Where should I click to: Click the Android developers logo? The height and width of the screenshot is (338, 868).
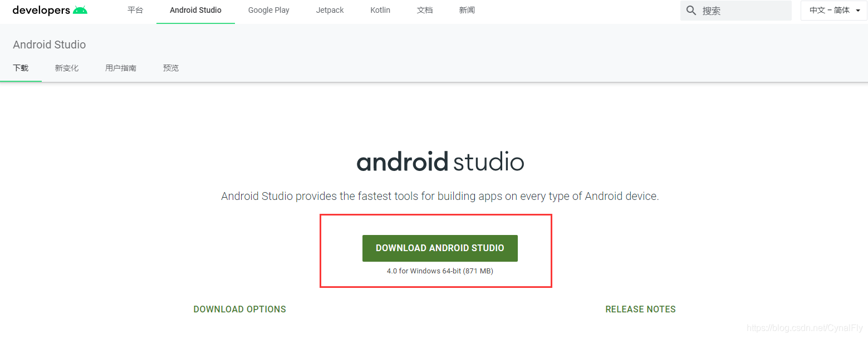[x=50, y=10]
